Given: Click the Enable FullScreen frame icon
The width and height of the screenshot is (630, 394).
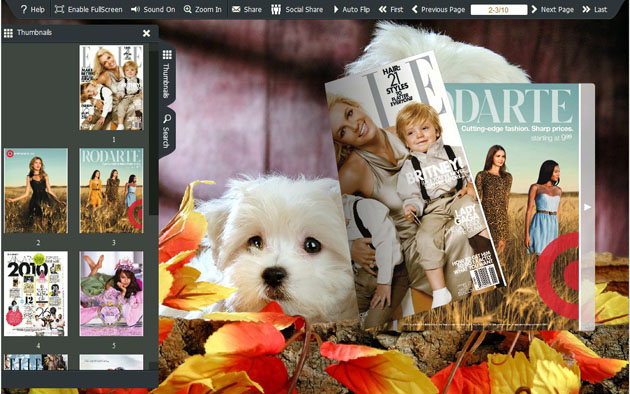Looking at the screenshot, I should pos(59,9).
